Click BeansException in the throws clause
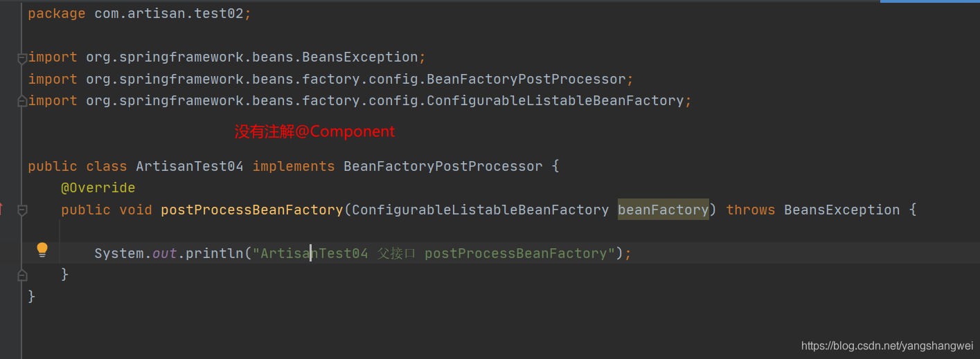The height and width of the screenshot is (359, 980). (841, 210)
